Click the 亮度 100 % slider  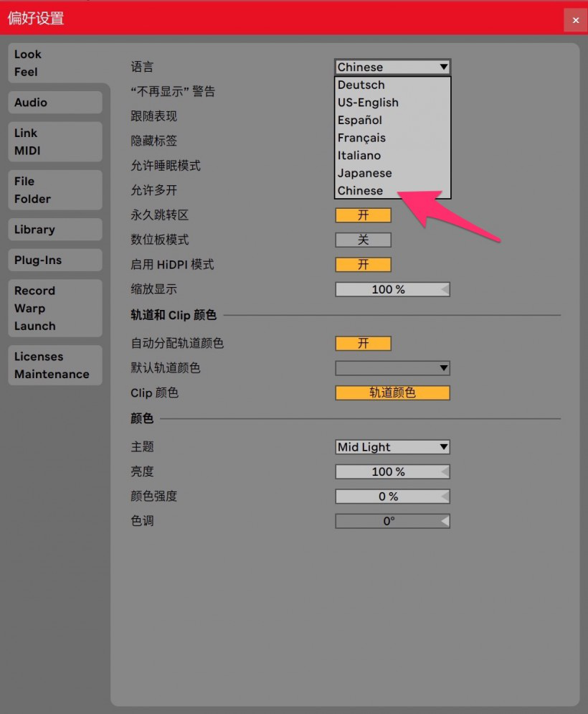click(x=393, y=471)
